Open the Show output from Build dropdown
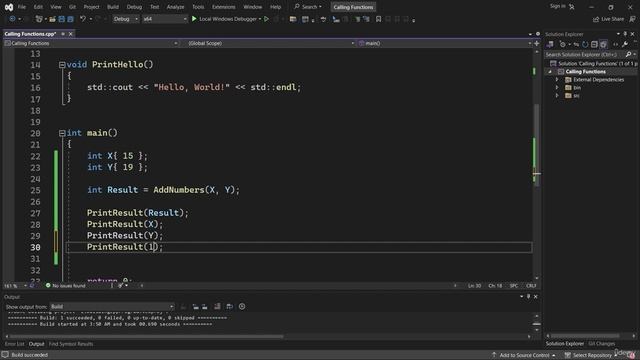Image resolution: width=640 pixels, height=360 pixels. 112,307
